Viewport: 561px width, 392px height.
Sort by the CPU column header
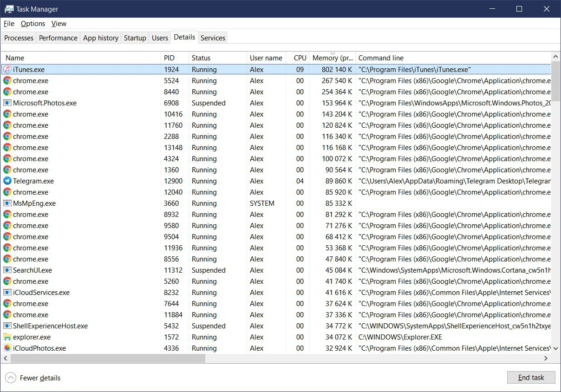pos(298,58)
